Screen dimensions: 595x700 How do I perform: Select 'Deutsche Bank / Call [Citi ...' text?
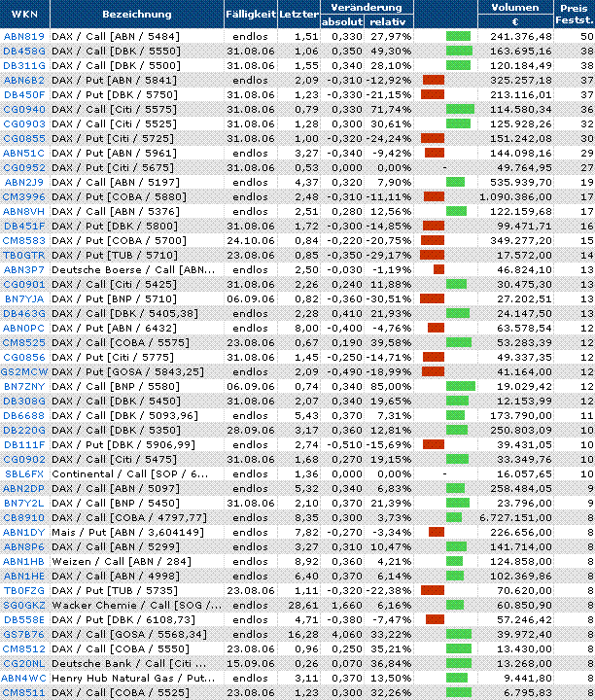pyautogui.click(x=129, y=663)
